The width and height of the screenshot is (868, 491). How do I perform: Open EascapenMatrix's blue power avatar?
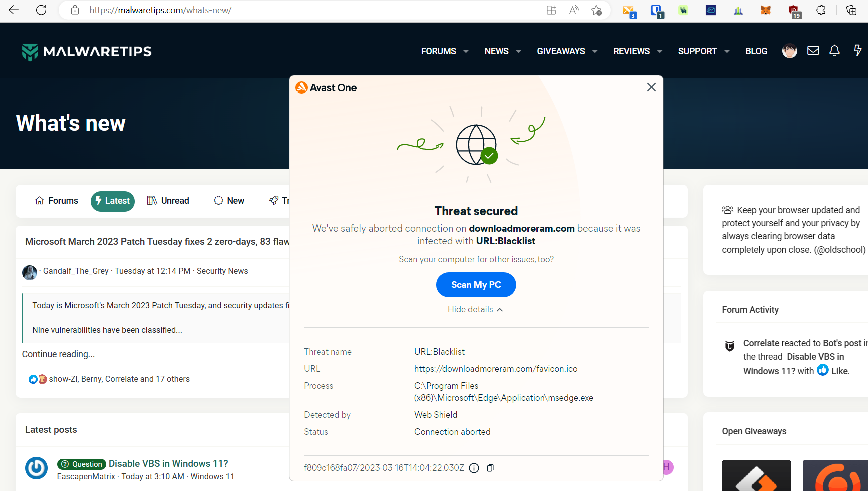37,468
